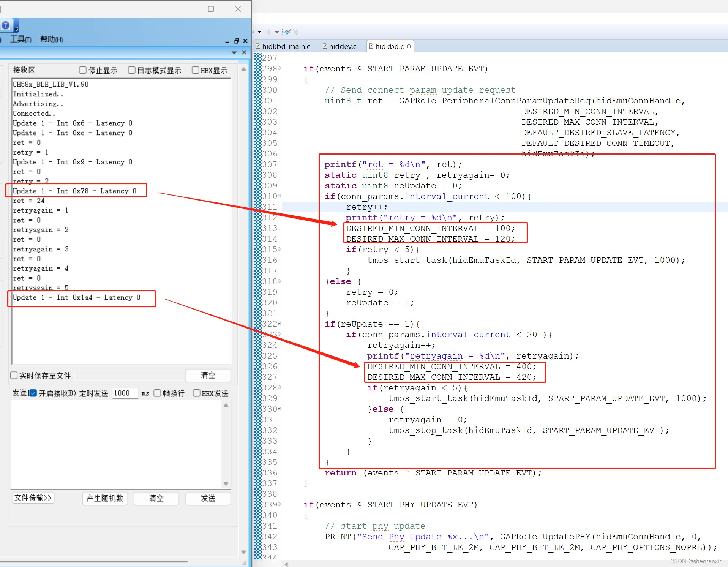The image size is (728, 567).
Task: Open the 工具(T) menu
Action: coord(21,39)
